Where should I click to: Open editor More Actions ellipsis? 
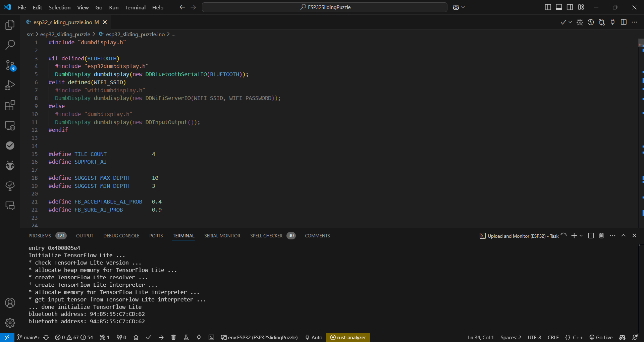click(x=634, y=22)
